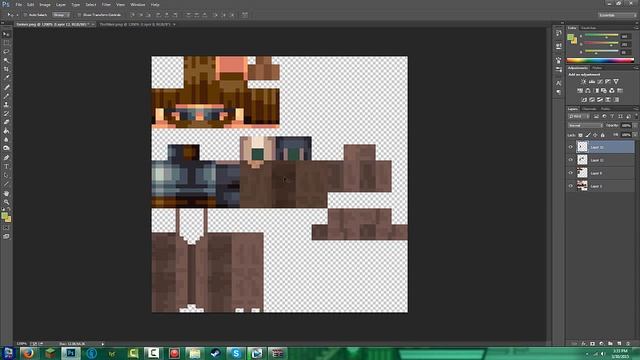Enable the Auto-Select checkbox
This screenshot has width=640, height=360.
coord(25,15)
